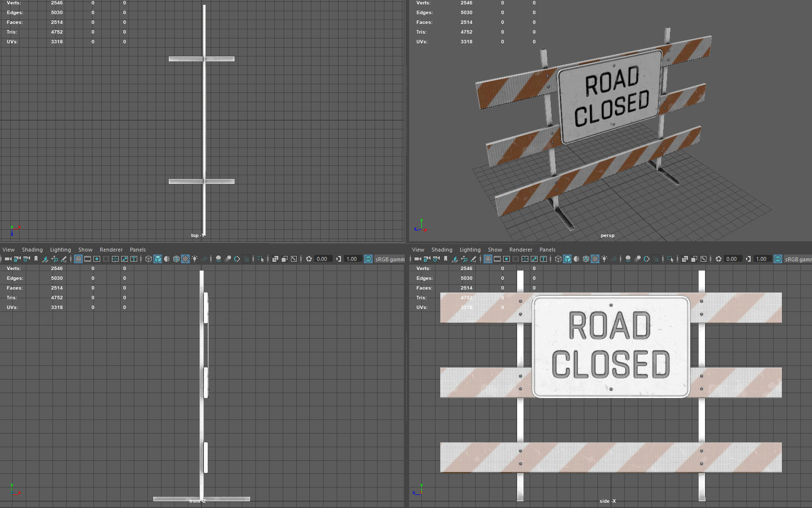Expand View menu in side panel
The height and width of the screenshot is (508, 812).
[418, 250]
